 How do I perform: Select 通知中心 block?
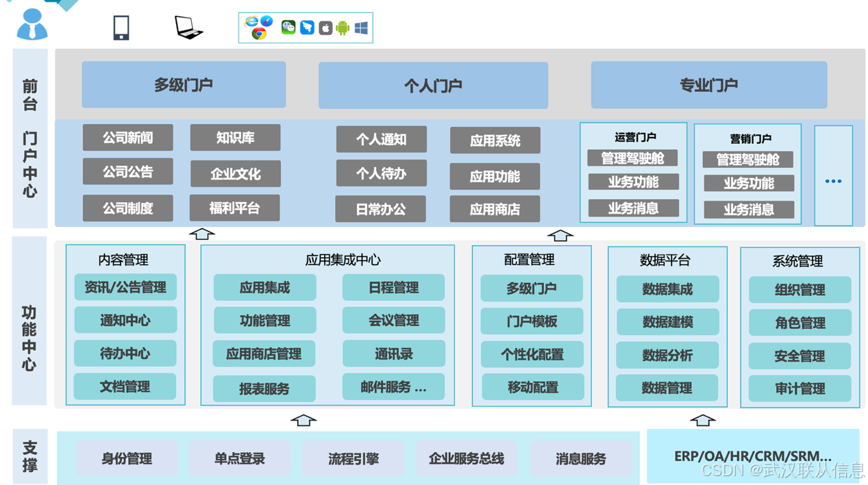click(125, 320)
